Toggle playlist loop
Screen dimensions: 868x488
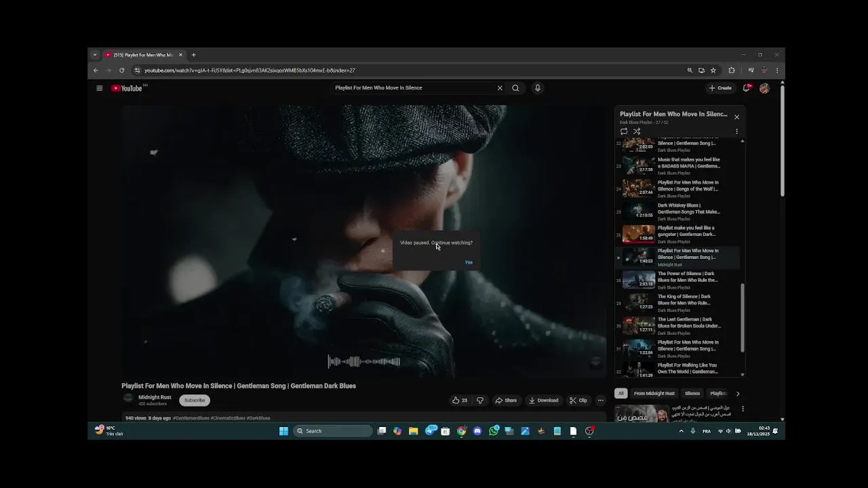[x=624, y=131]
